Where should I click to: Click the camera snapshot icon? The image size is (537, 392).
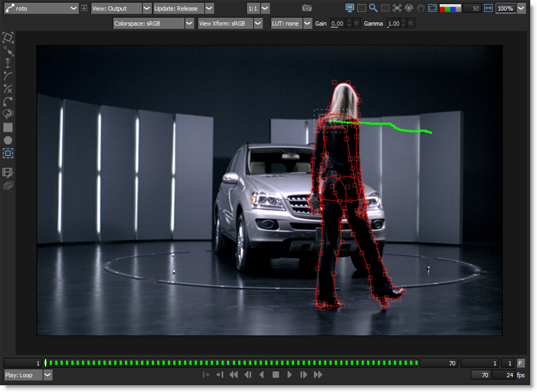(x=307, y=8)
